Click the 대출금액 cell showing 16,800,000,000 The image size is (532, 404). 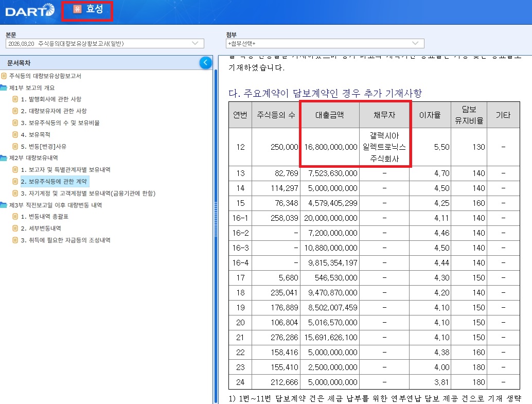(330, 147)
